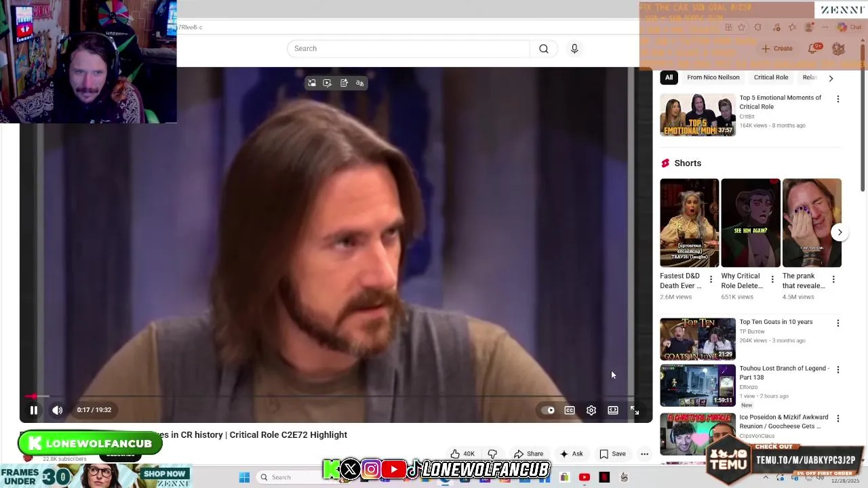Open the Ask button under the video
This screenshot has height=488, width=868.
click(x=571, y=454)
